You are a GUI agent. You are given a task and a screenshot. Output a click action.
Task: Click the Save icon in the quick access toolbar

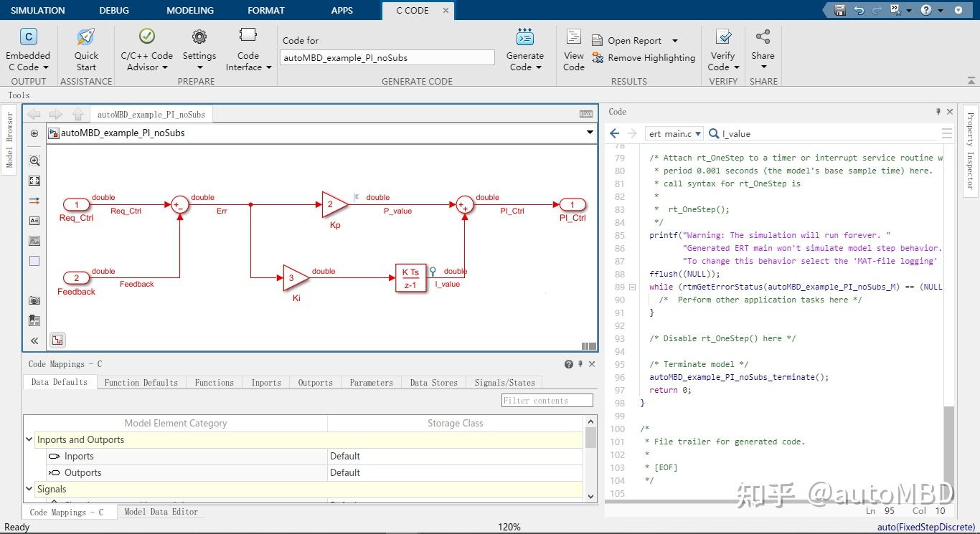click(x=840, y=10)
